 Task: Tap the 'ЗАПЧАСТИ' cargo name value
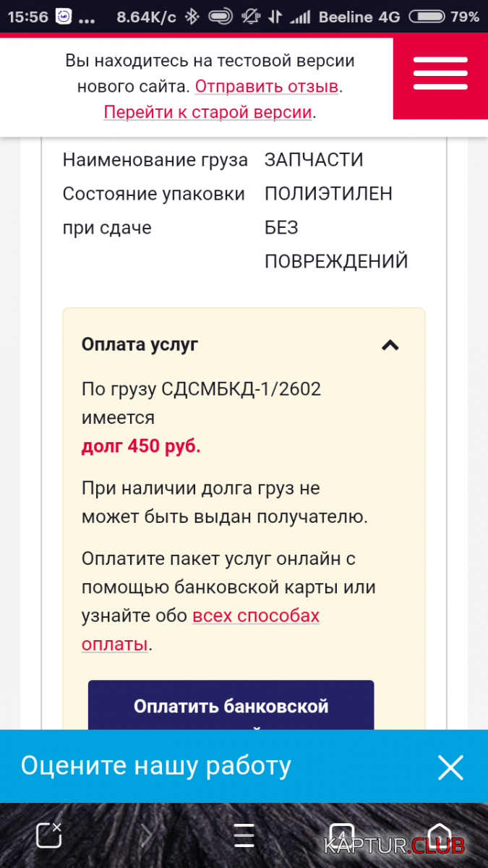click(x=314, y=160)
